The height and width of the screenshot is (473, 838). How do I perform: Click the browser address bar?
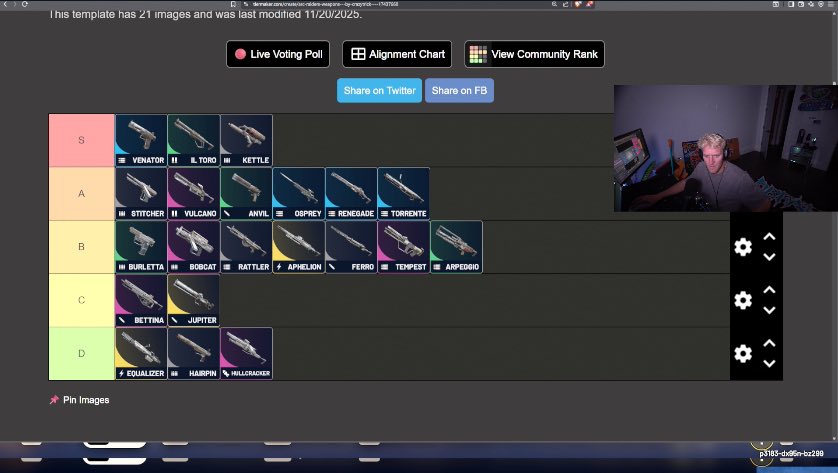pyautogui.click(x=395, y=4)
